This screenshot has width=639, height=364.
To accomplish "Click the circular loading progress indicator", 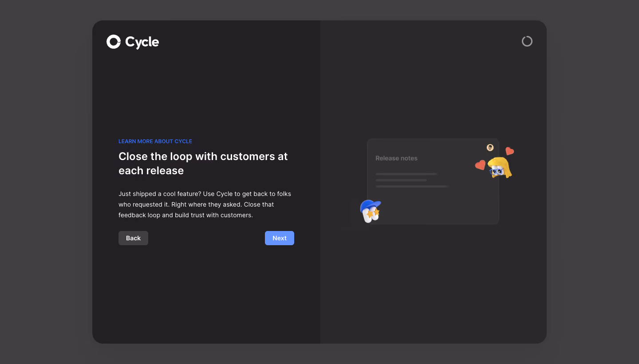I will click(x=527, y=41).
